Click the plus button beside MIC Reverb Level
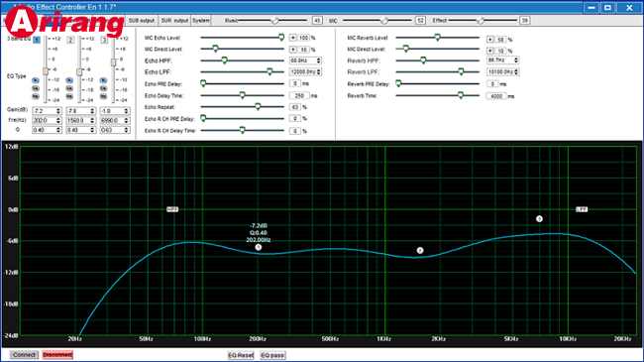Screen dimensions: 644x362 click(x=490, y=40)
